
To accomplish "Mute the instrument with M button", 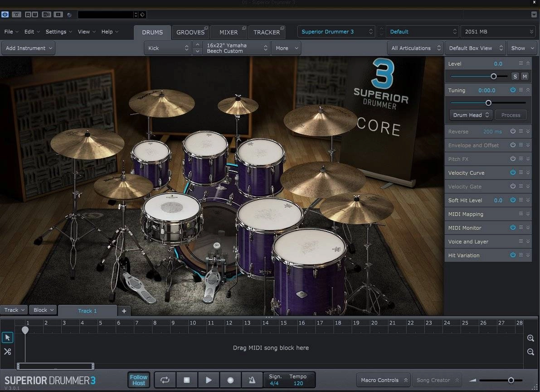I will point(525,77).
